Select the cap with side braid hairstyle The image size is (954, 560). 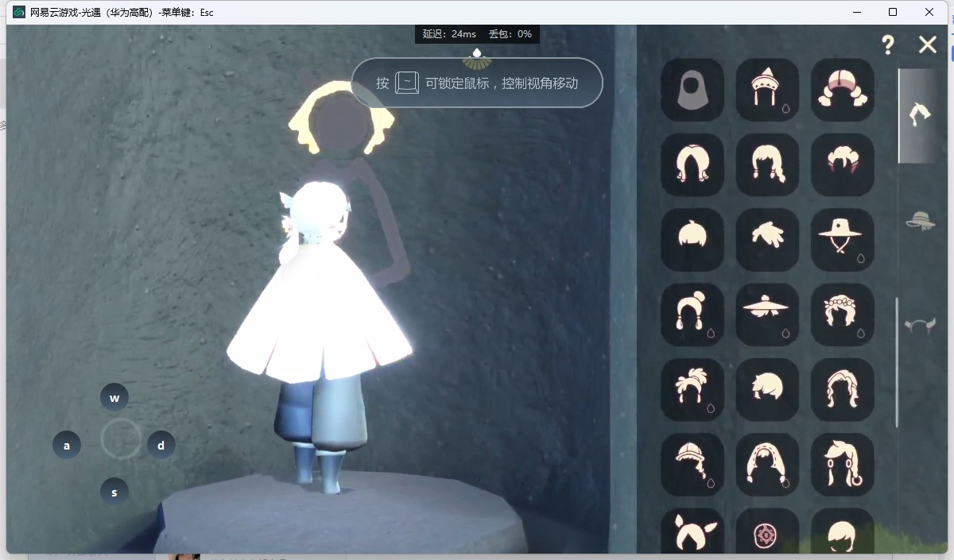(x=692, y=465)
